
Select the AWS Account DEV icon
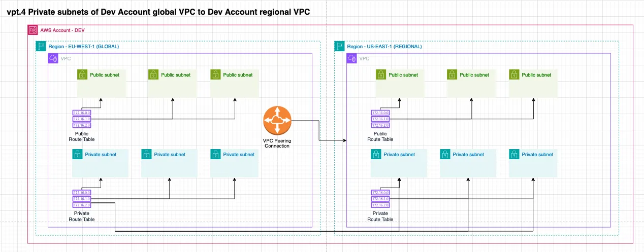point(33,30)
